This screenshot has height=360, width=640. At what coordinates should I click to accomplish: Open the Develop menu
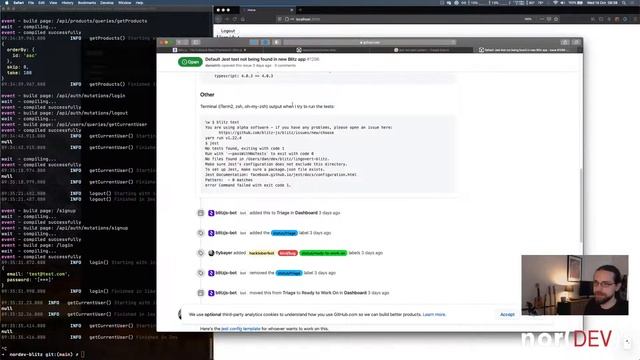tap(107, 2)
